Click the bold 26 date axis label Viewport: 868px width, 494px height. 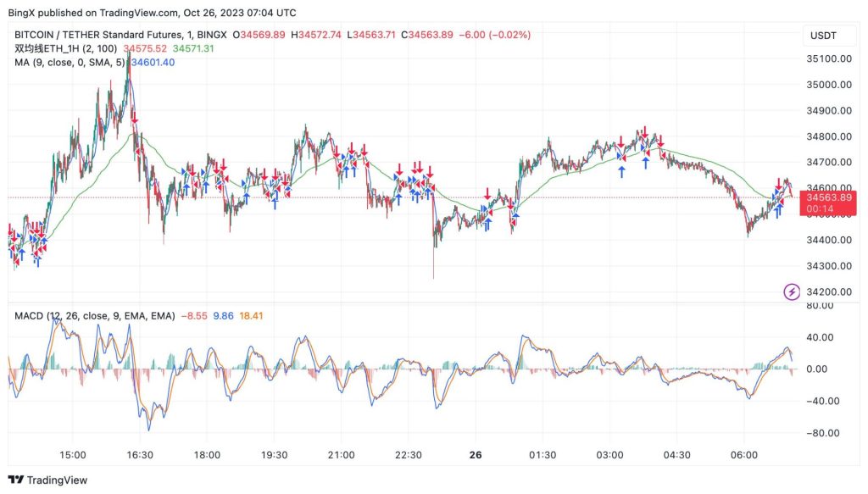[x=476, y=455]
